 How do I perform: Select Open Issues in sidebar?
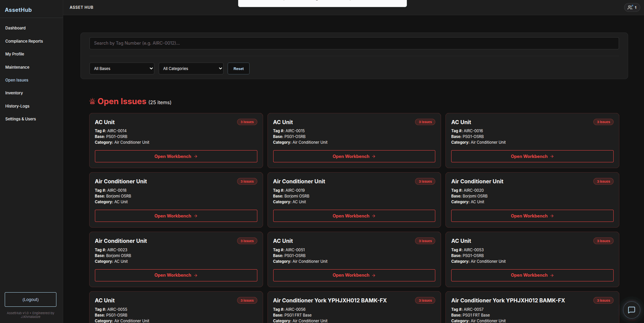pos(17,80)
